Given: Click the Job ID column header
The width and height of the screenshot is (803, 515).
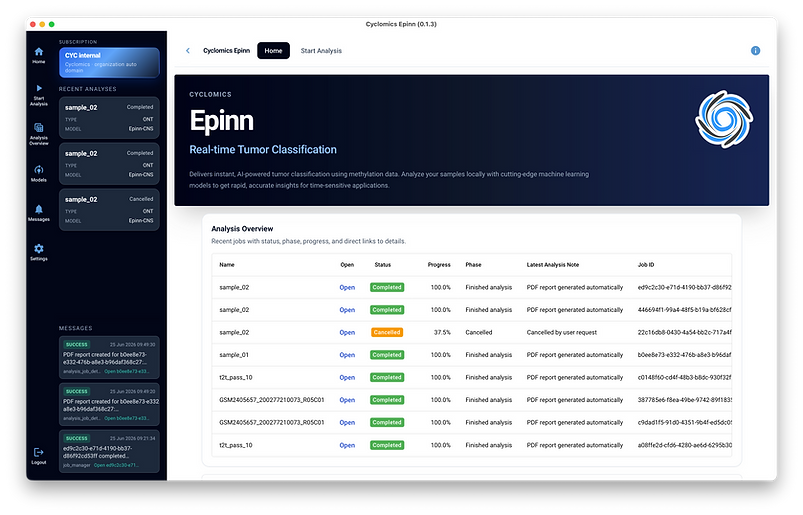Looking at the screenshot, I should pyautogui.click(x=646, y=265).
